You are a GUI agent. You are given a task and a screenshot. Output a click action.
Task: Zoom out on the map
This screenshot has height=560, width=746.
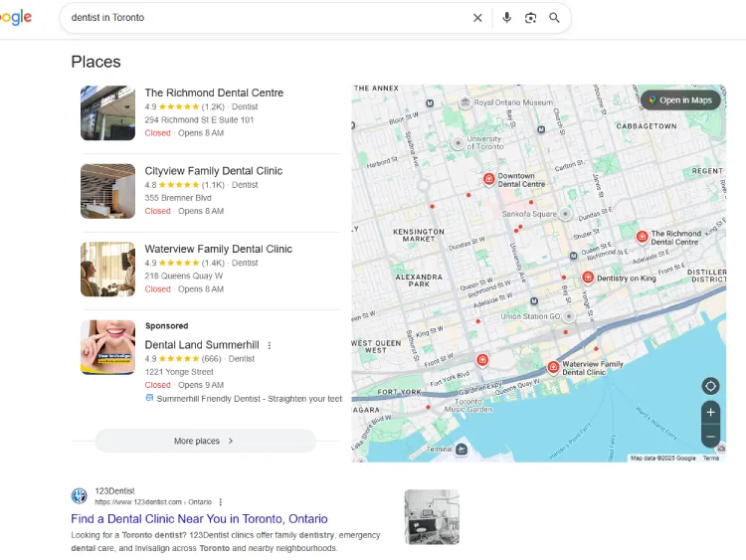pos(710,437)
